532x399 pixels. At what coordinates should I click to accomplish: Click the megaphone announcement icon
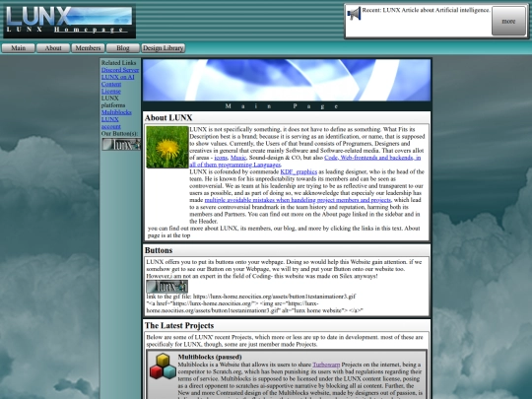click(x=354, y=14)
